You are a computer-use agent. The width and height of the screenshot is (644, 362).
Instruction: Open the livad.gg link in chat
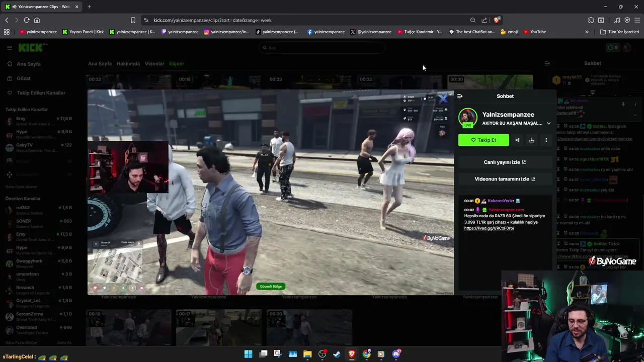489,228
